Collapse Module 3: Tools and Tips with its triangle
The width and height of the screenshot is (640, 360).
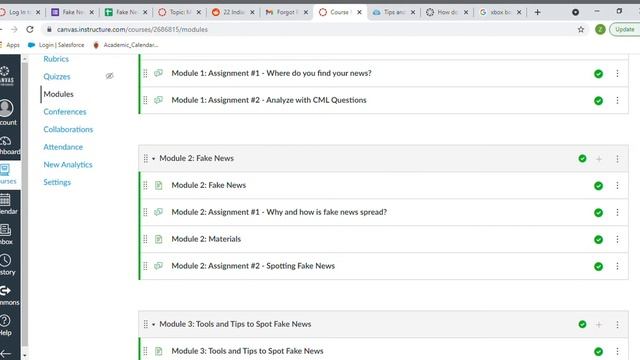click(153, 324)
